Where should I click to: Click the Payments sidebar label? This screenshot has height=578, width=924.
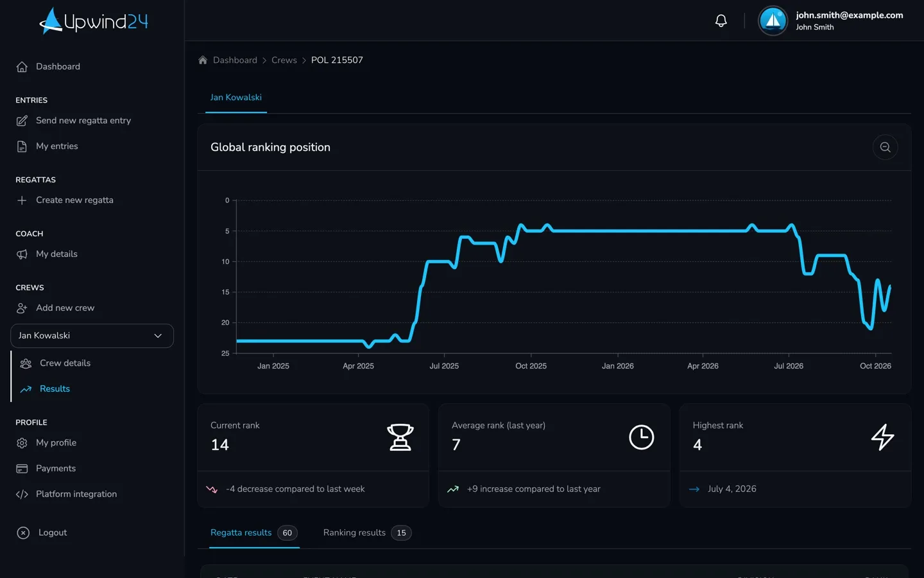pos(56,469)
